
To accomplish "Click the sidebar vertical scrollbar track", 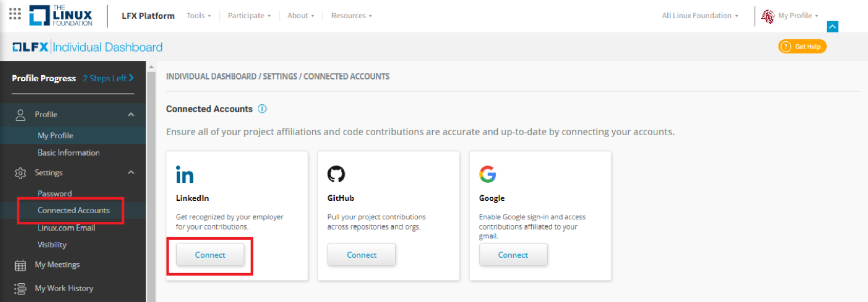I will point(151,186).
